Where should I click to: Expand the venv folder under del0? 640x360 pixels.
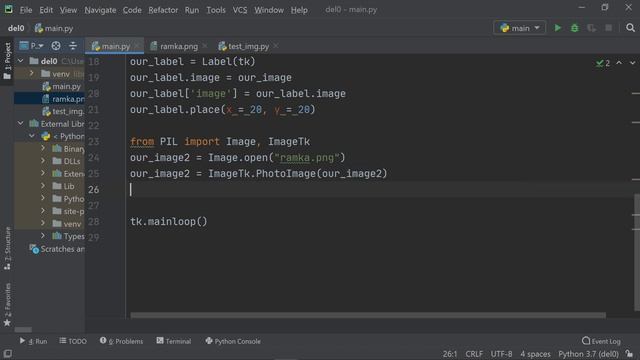click(x=31, y=74)
